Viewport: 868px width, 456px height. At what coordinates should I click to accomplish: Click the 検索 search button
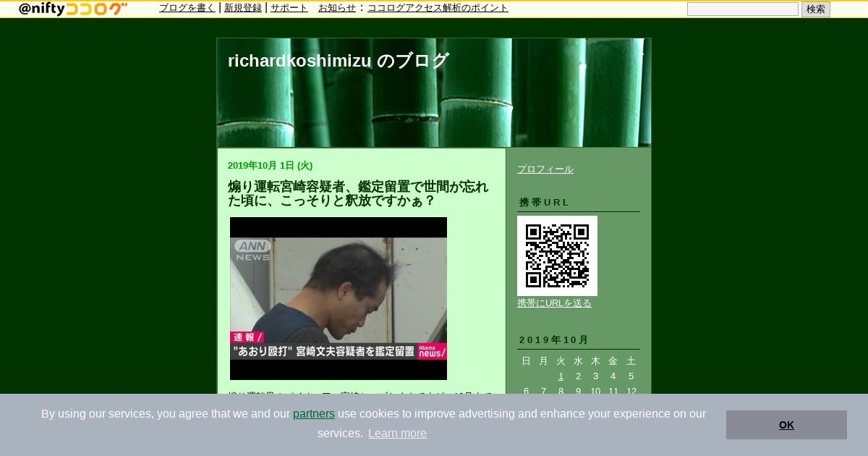(x=816, y=9)
